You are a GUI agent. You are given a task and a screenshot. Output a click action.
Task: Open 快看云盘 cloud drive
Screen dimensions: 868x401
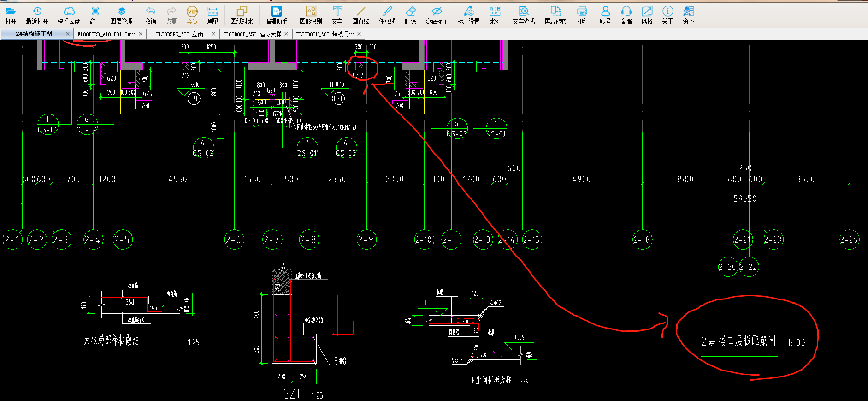69,15
